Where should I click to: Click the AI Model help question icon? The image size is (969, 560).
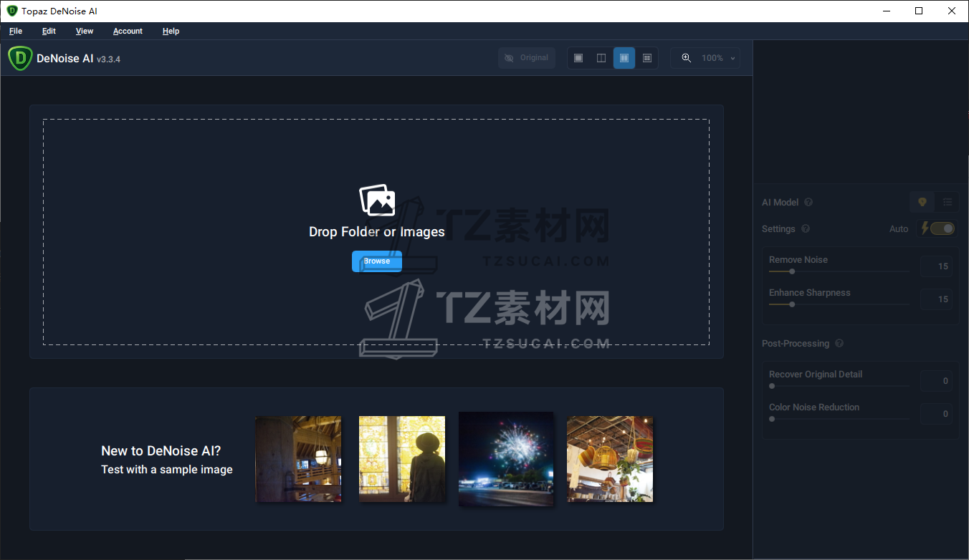[808, 203]
